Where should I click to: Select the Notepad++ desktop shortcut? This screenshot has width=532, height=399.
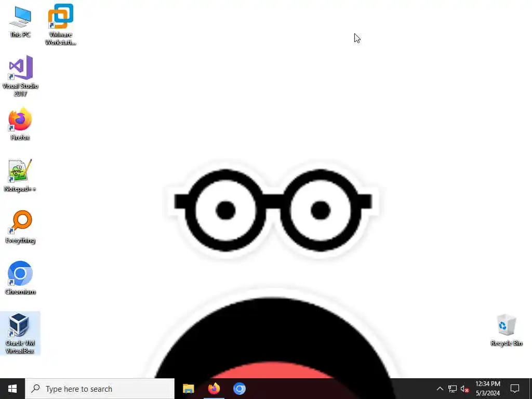click(x=20, y=176)
